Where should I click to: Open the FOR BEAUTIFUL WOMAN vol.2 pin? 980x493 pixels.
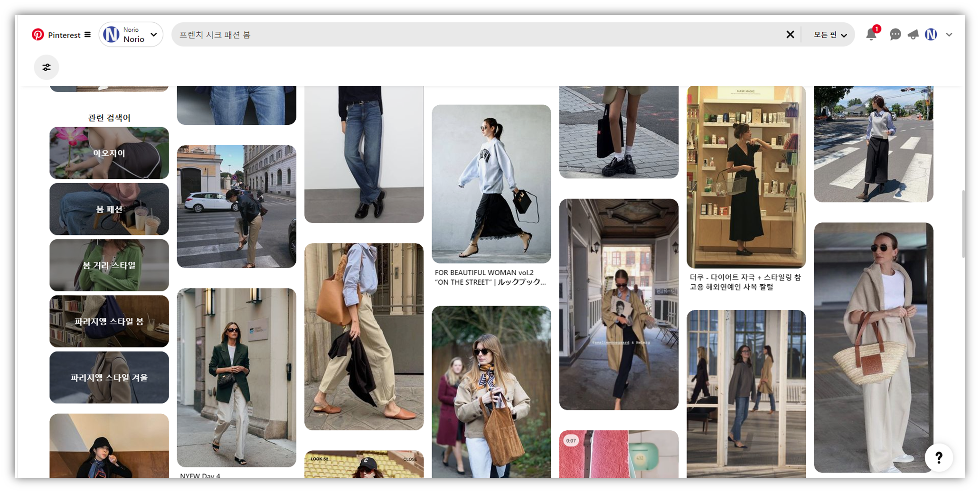click(491, 184)
